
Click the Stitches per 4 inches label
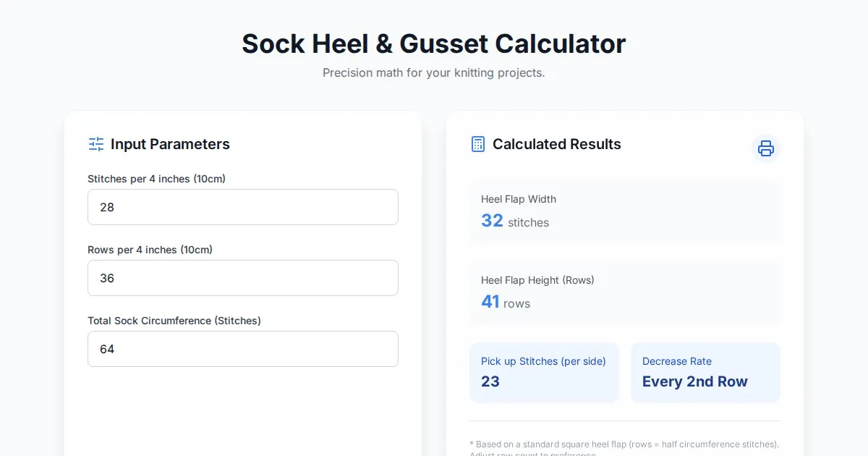point(156,179)
